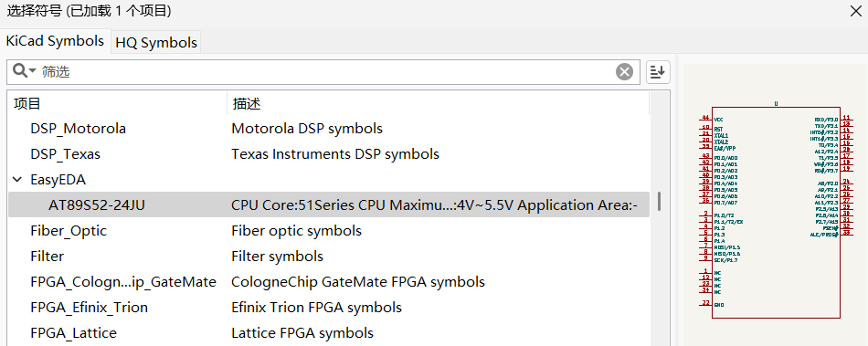
Task: Click into the filter search field
Action: pyautogui.click(x=326, y=72)
